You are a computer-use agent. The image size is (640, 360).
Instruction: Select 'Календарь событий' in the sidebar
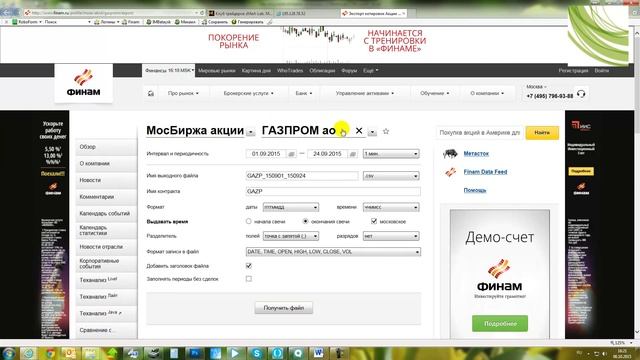pyautogui.click(x=106, y=213)
